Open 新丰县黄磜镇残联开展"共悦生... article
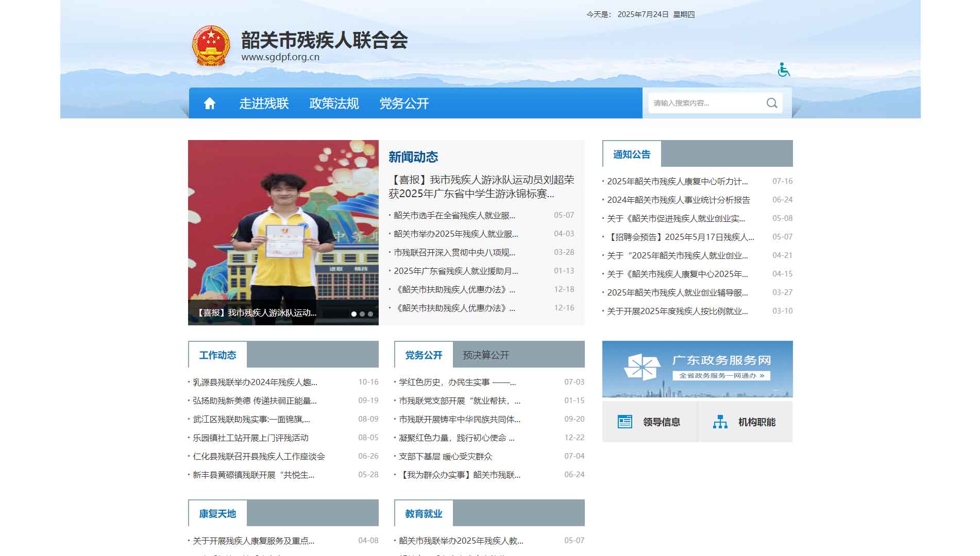The height and width of the screenshot is (556, 980). tap(254, 475)
